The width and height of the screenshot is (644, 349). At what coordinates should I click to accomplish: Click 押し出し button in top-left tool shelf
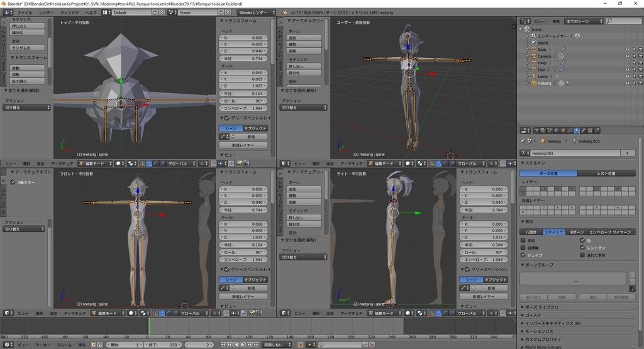click(27, 26)
